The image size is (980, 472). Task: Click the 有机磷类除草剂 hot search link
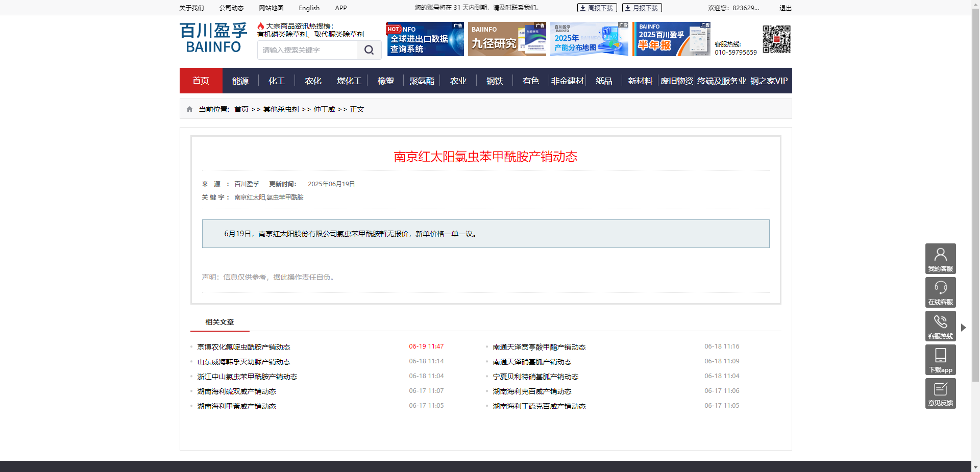[x=282, y=34]
